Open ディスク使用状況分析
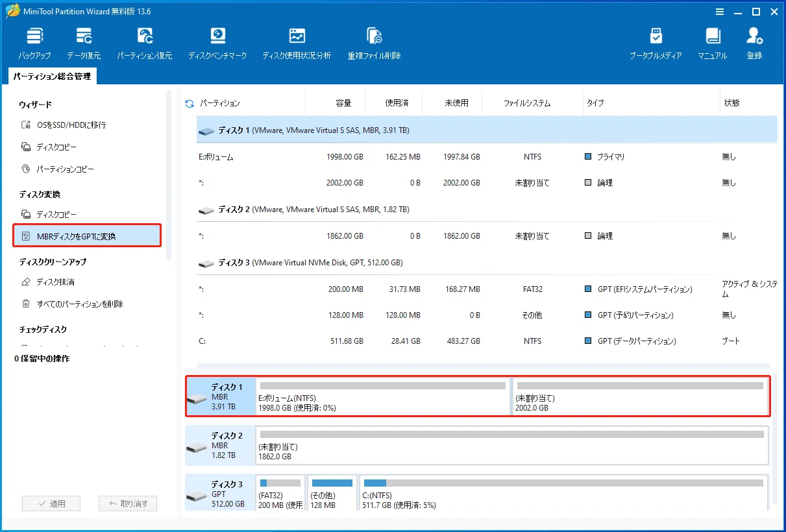786x532 pixels. [297, 43]
